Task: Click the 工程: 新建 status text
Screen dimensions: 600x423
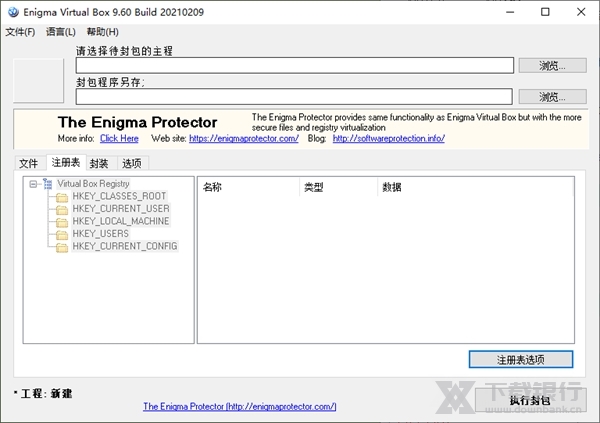Action: tap(46, 394)
